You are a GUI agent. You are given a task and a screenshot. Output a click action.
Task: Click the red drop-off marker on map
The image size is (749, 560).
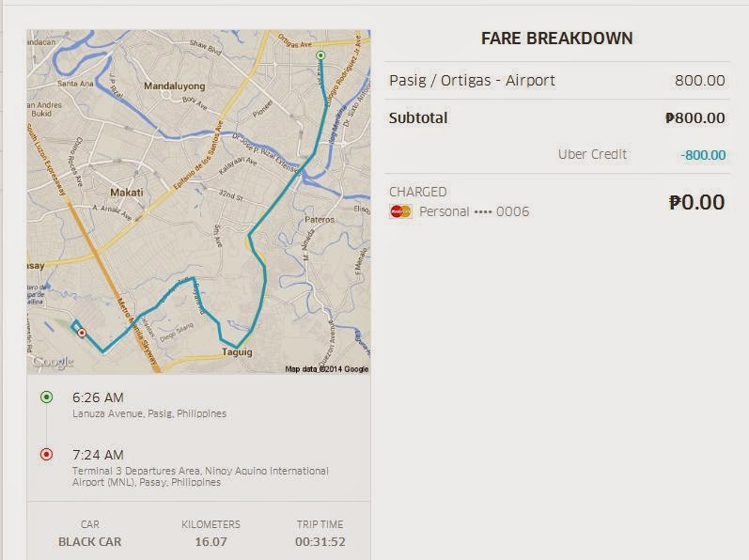[x=82, y=333]
